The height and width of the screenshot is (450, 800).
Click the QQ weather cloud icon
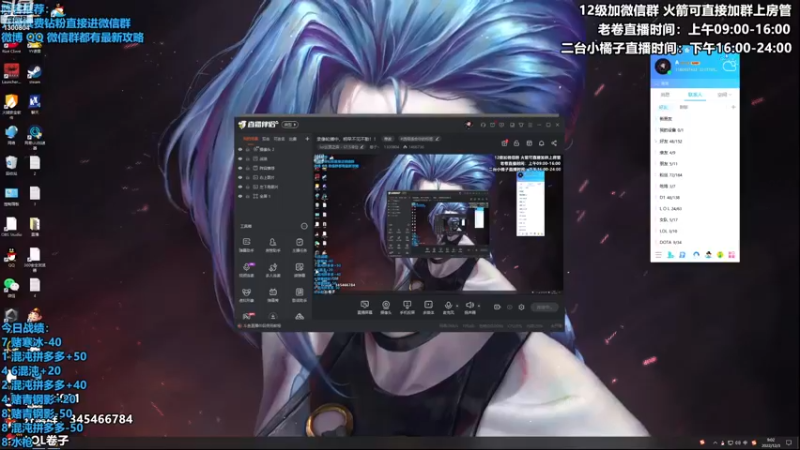point(730,66)
